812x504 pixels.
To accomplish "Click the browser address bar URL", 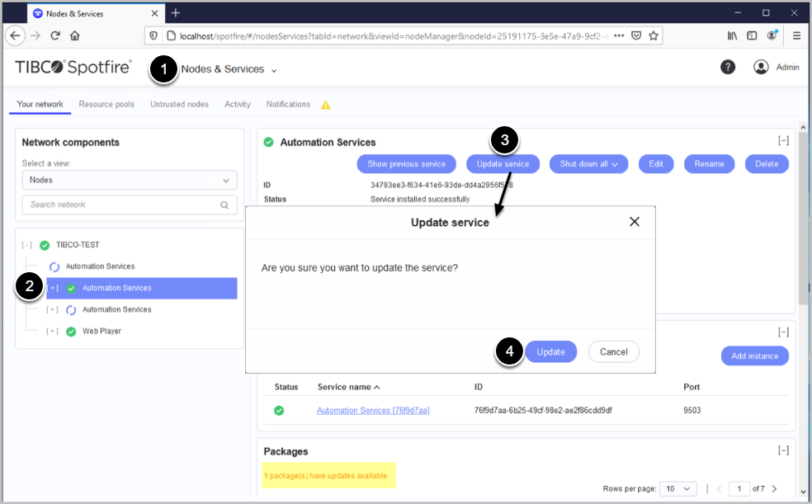I will click(394, 36).
